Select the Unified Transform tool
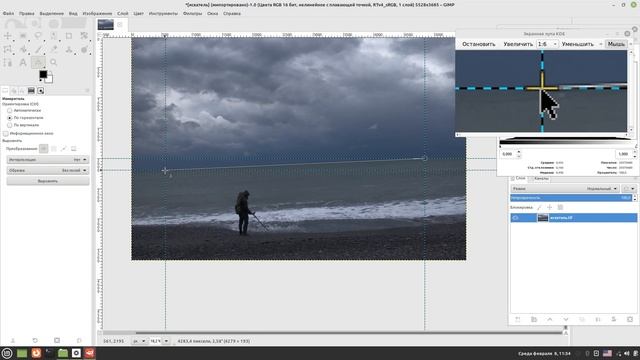640x360 pixels. [x=84, y=36]
